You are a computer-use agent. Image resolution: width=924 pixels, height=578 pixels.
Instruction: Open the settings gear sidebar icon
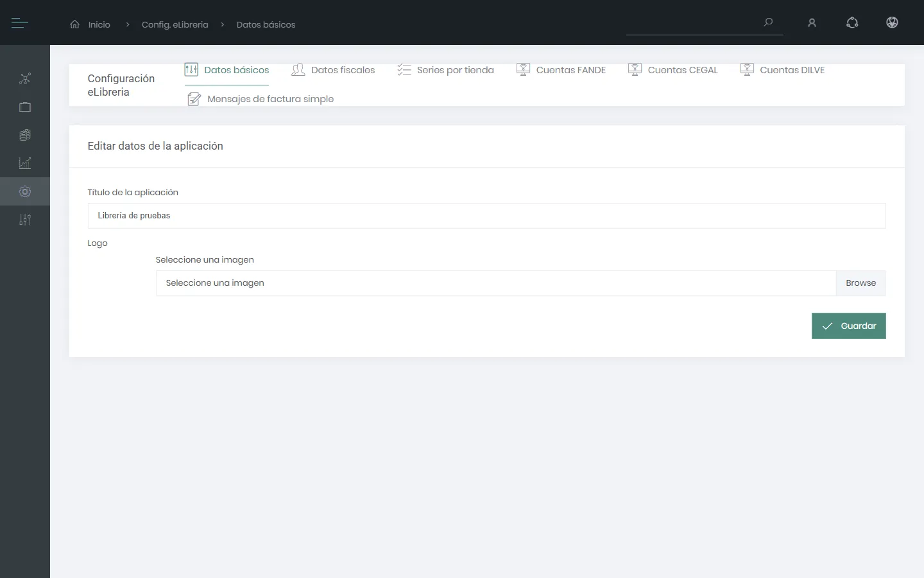pyautogui.click(x=25, y=191)
